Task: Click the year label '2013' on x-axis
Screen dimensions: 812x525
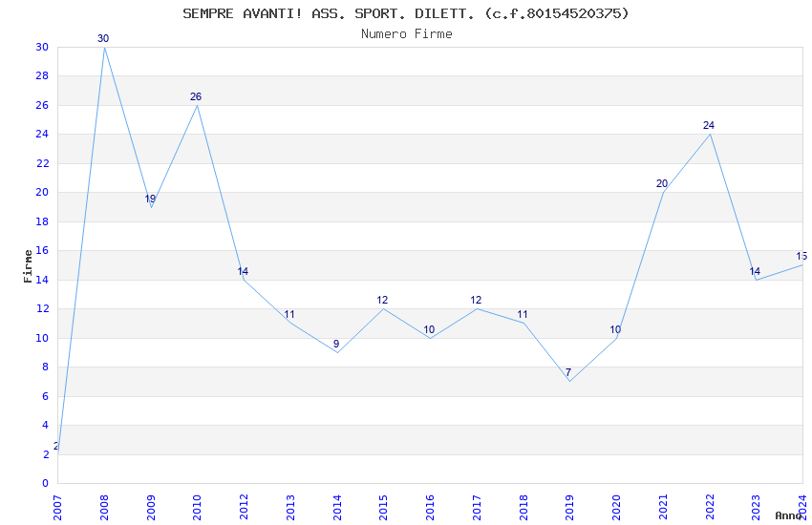Action: [x=290, y=507]
